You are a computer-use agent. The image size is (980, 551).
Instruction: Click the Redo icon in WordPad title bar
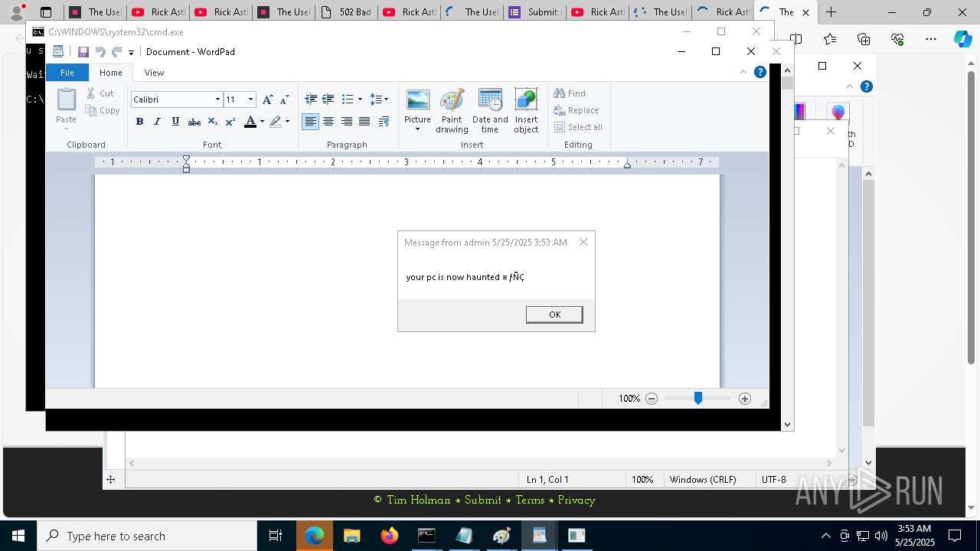tap(116, 52)
